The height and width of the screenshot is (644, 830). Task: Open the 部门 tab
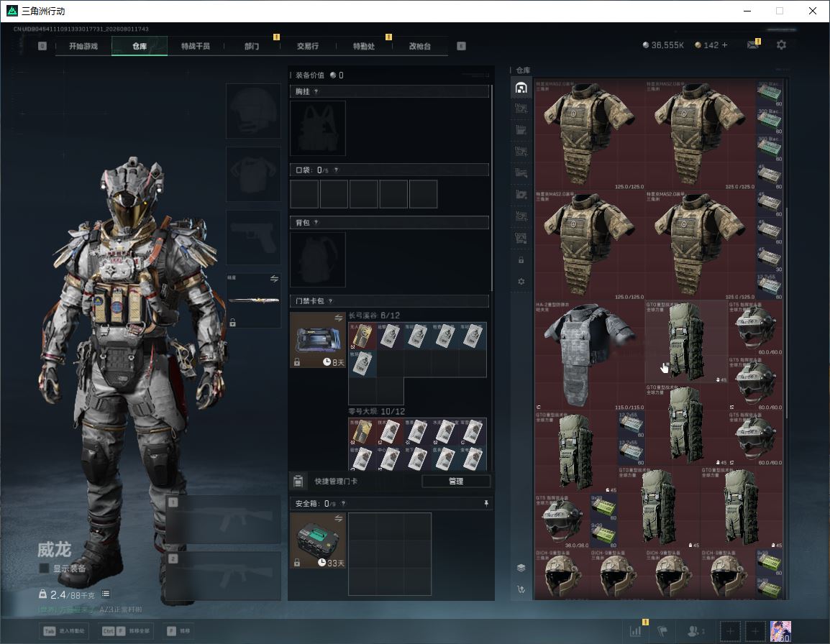[252, 46]
